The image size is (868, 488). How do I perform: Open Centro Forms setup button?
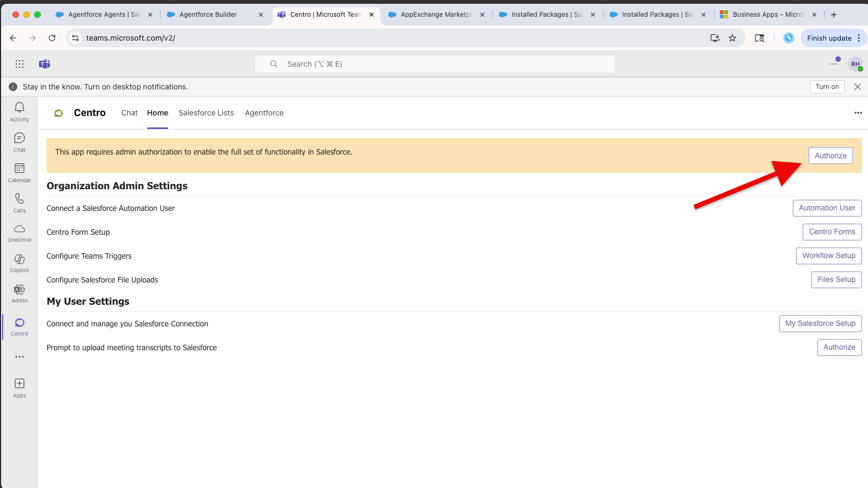click(x=832, y=232)
